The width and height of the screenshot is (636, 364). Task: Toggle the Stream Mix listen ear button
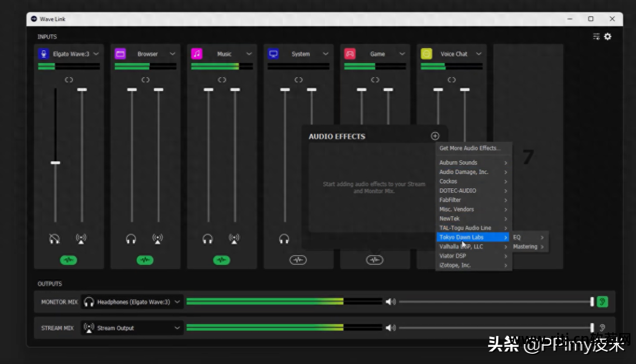603,327
